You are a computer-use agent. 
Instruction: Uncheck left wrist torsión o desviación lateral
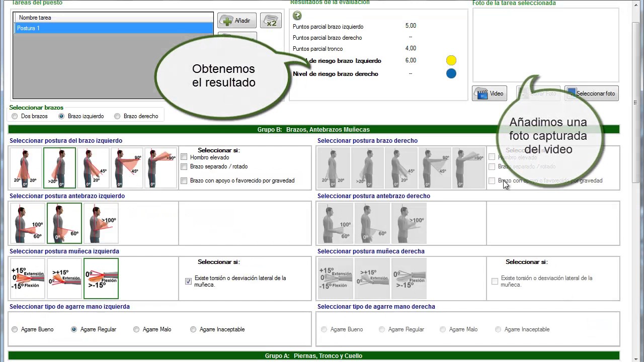(x=188, y=282)
